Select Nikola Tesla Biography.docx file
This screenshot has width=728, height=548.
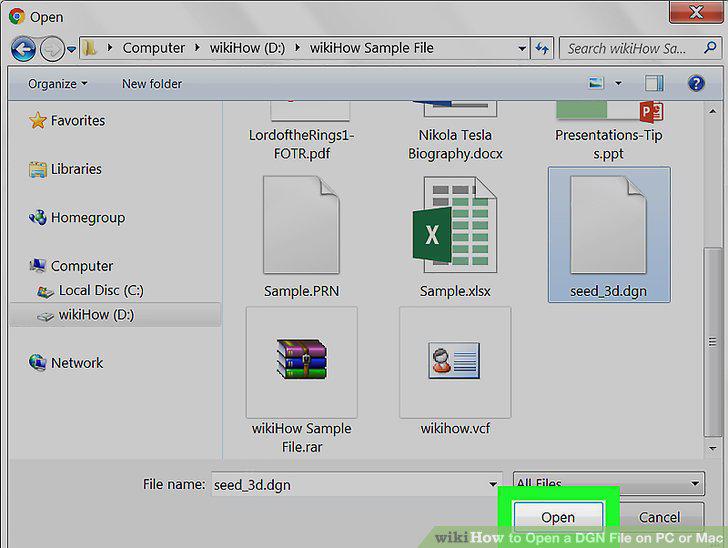tap(455, 132)
